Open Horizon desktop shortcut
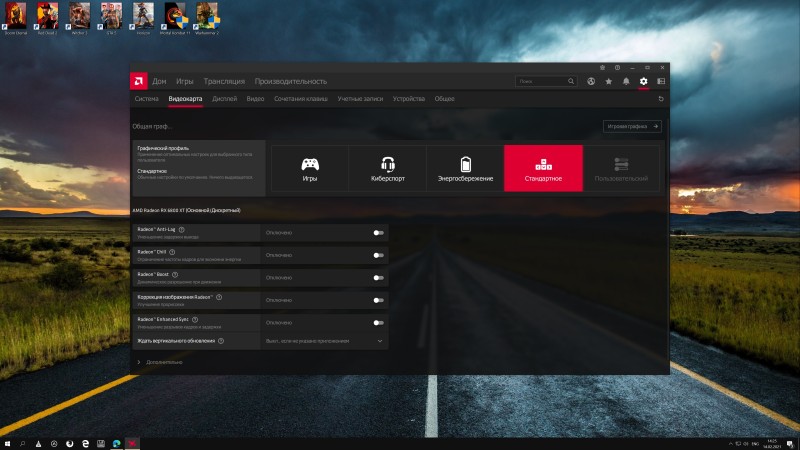The width and height of the screenshot is (800, 450). [143, 19]
